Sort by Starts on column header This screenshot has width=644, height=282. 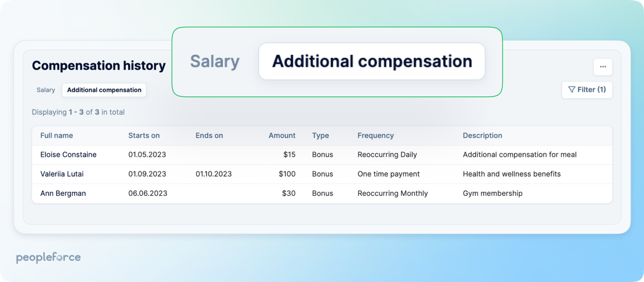click(x=144, y=136)
